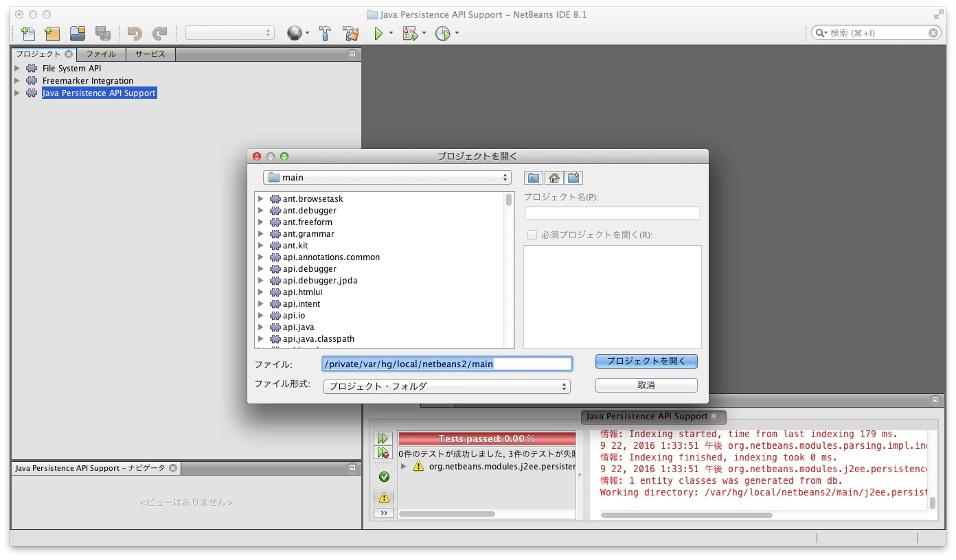956x560 pixels.
Task: Switch to the サービス tab
Action: pyautogui.click(x=150, y=54)
